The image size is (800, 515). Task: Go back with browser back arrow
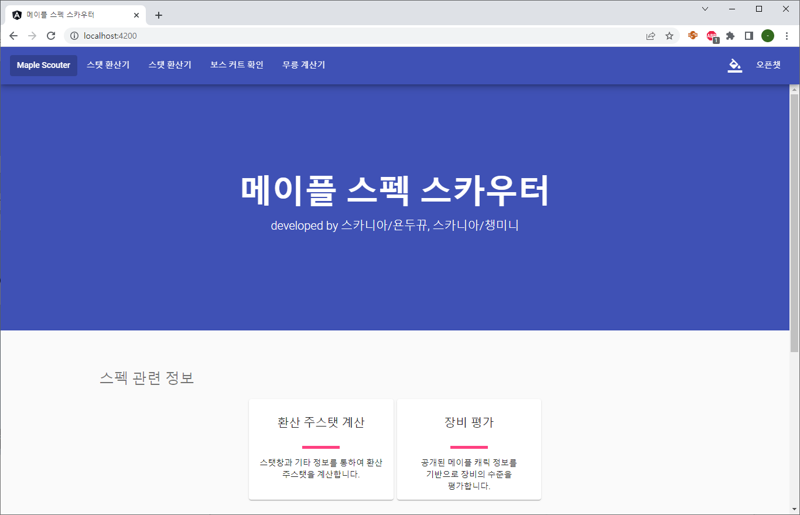click(14, 36)
